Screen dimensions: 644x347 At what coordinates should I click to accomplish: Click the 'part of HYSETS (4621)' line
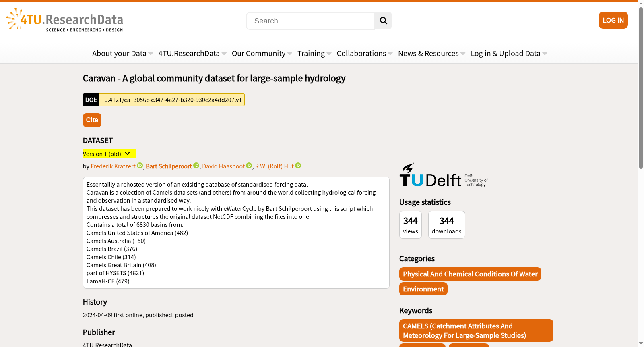point(115,273)
